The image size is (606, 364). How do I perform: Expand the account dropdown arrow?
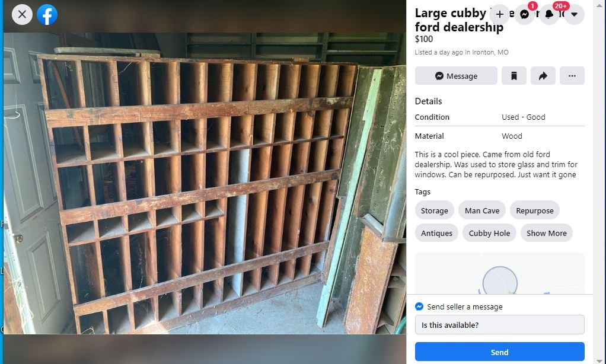[574, 14]
